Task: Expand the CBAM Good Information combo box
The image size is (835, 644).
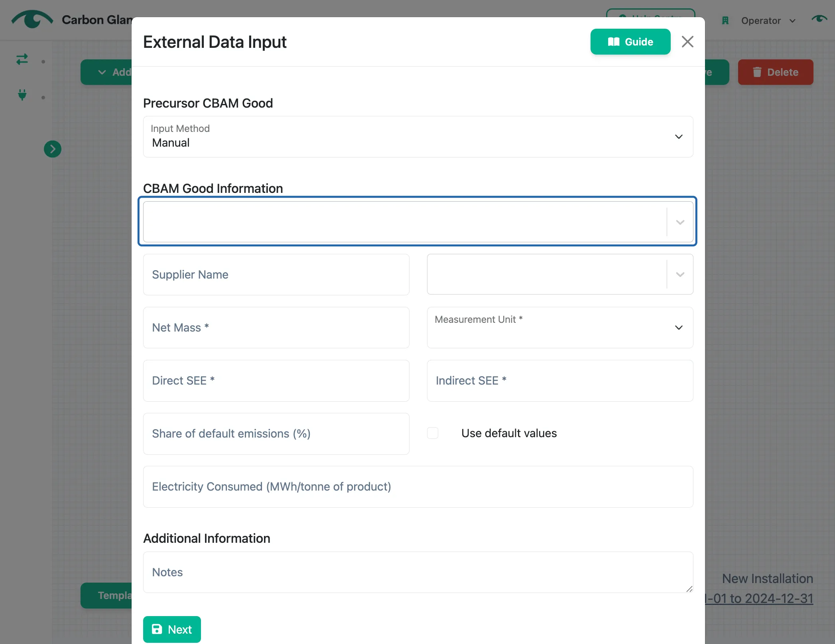Action: click(680, 222)
